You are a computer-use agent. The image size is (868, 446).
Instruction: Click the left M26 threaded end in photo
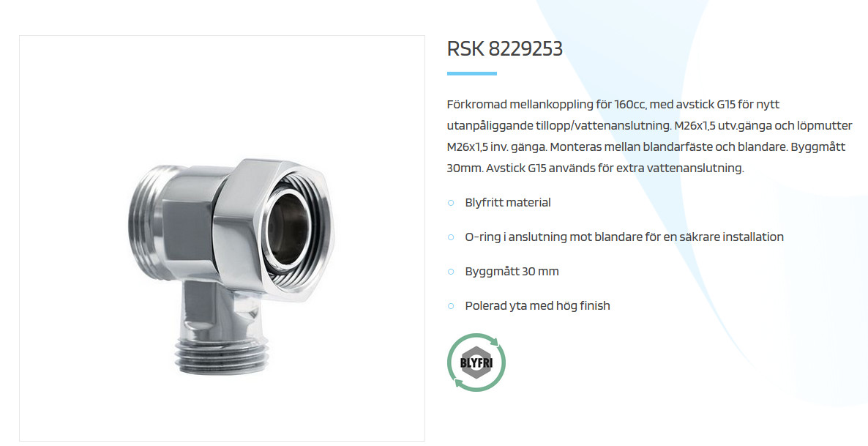click(x=145, y=222)
